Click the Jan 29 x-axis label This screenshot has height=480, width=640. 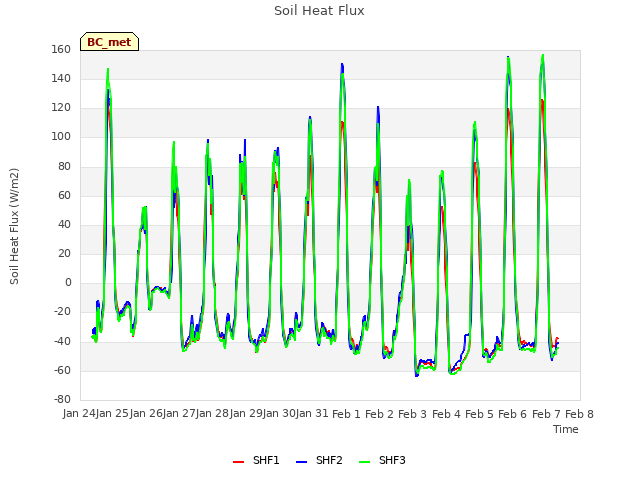click(x=246, y=414)
